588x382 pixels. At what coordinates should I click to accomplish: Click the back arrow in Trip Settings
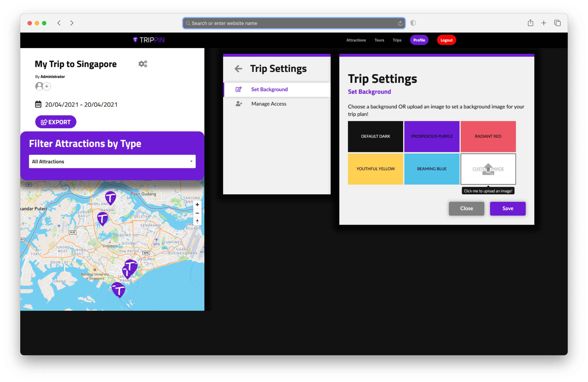(x=238, y=69)
